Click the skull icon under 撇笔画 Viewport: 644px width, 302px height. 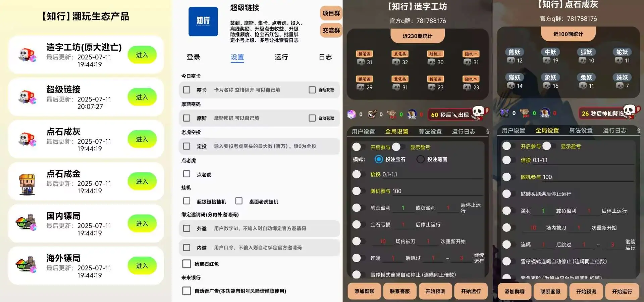(361, 87)
